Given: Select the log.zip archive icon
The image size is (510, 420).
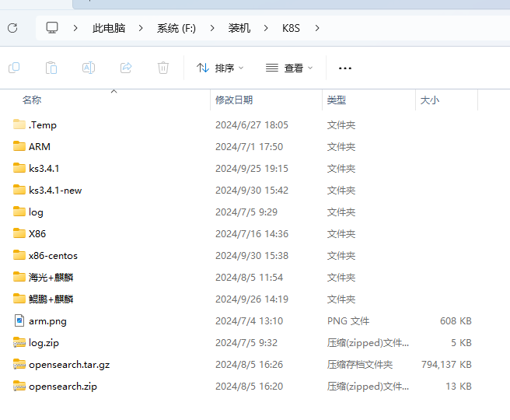Looking at the screenshot, I should pyautogui.click(x=19, y=342).
